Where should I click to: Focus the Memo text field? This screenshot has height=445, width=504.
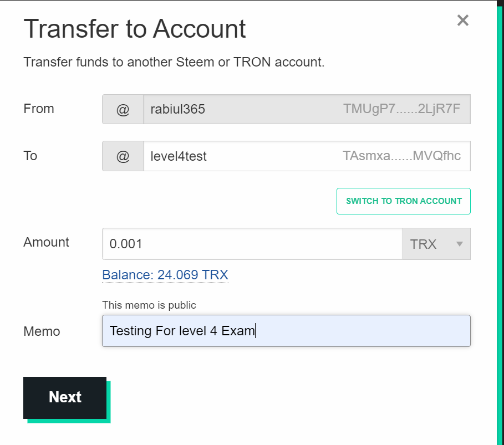[x=286, y=331]
